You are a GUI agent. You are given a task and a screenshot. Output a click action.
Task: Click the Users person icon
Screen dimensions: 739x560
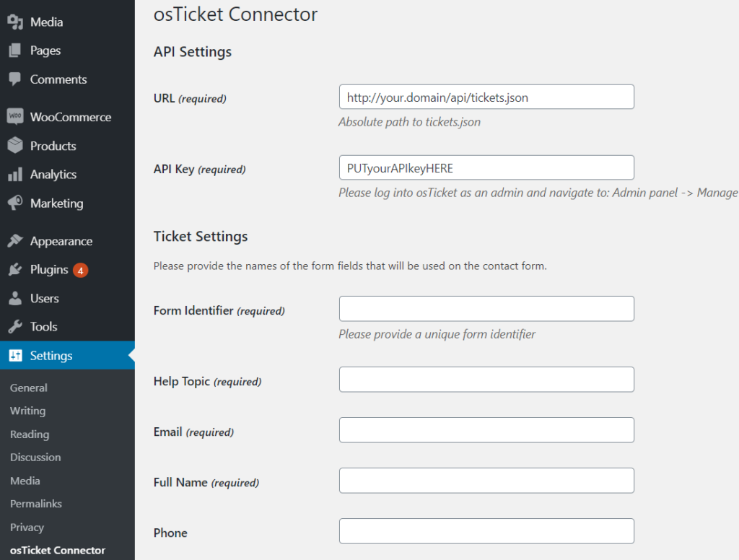pos(15,298)
